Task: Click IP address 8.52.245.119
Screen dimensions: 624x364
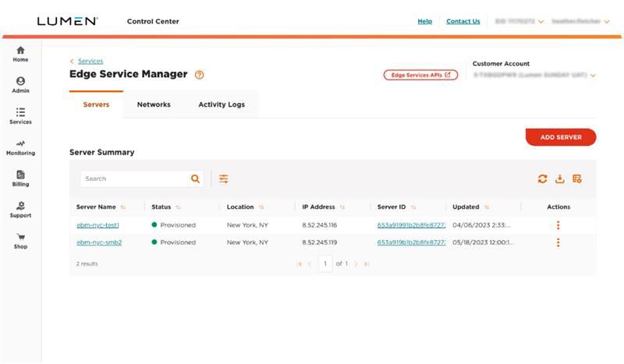Action: tap(319, 242)
